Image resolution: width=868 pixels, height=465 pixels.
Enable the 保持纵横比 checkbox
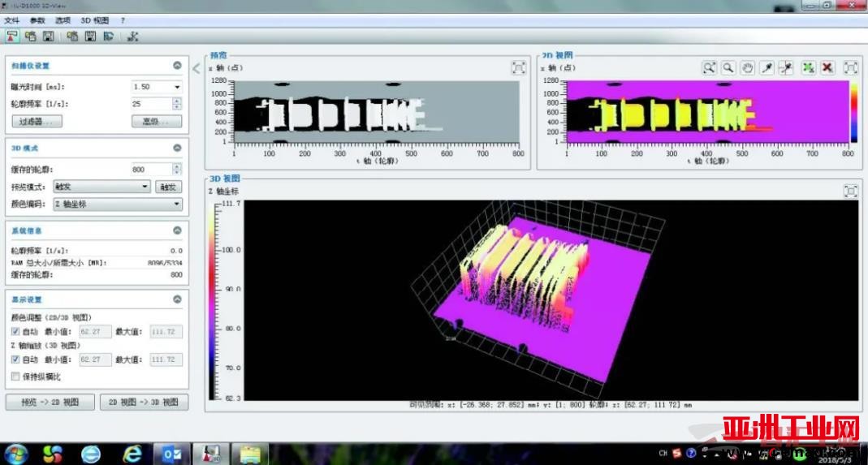15,377
